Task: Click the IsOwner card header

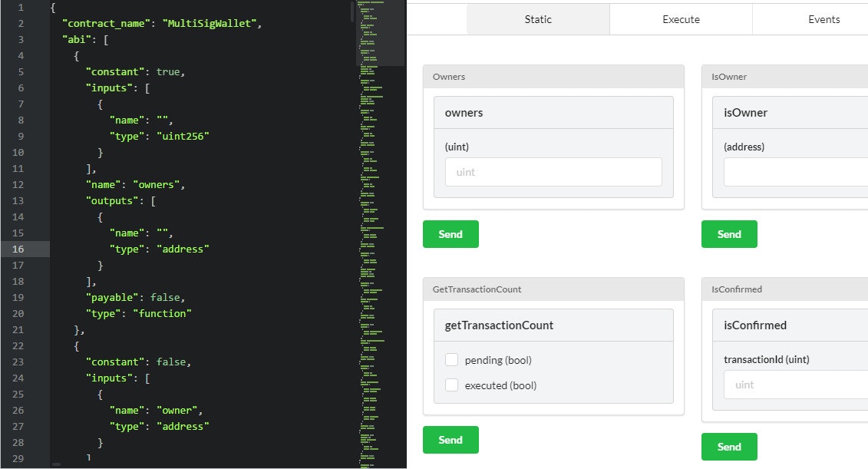Action: (785, 77)
